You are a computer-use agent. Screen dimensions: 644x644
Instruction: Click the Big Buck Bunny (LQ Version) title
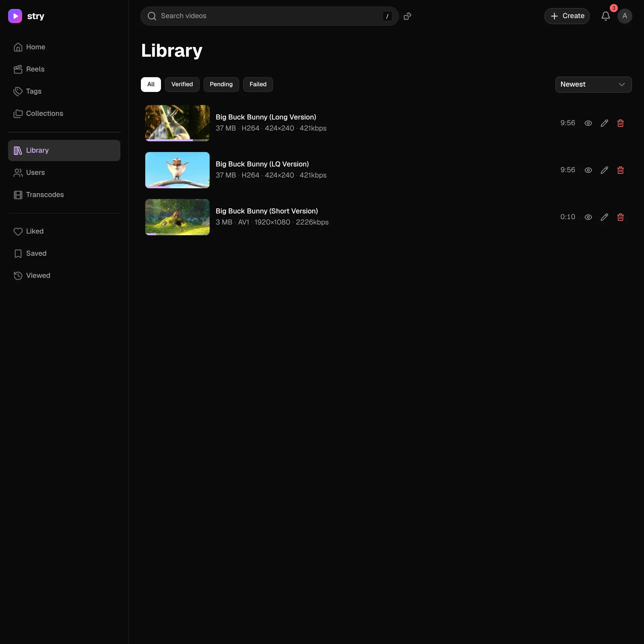point(262,164)
